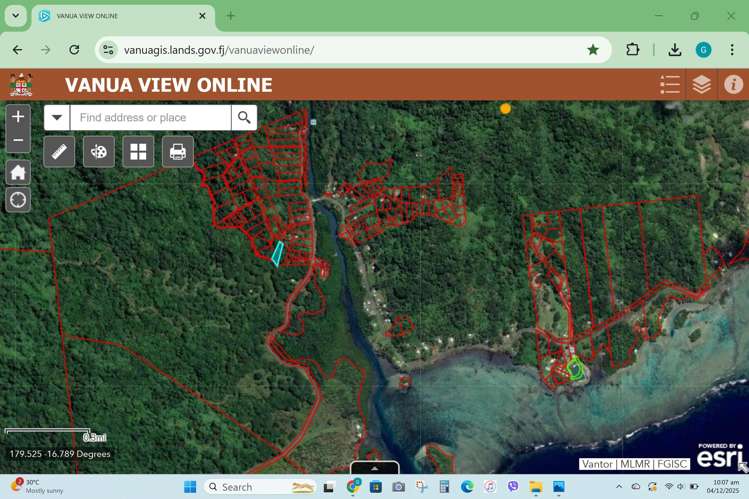Image resolution: width=749 pixels, height=499 pixels.
Task: Return to default map extent home button
Action: [18, 172]
